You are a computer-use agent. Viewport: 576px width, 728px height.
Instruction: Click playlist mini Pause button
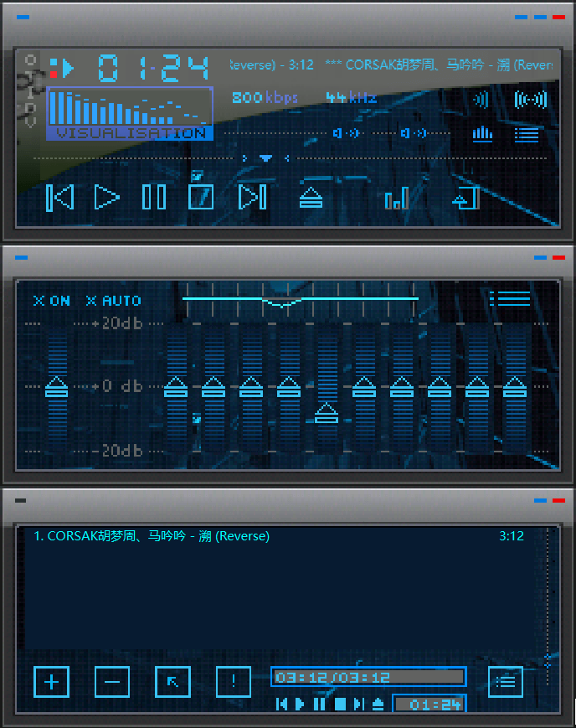click(319, 705)
